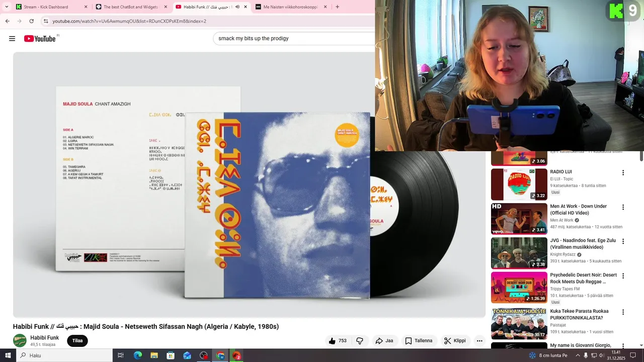The width and height of the screenshot is (644, 362).
Task: Open Paistajat channel name
Action: (557, 325)
